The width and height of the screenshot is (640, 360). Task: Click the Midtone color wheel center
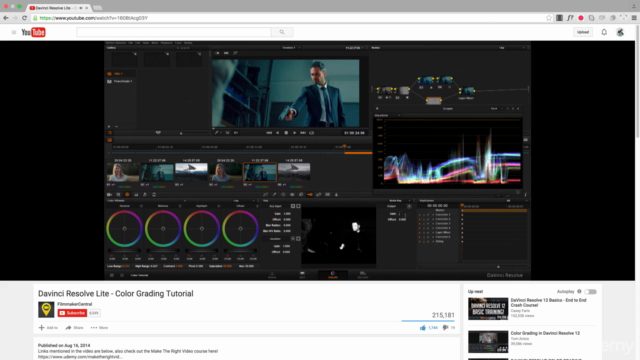point(163,229)
